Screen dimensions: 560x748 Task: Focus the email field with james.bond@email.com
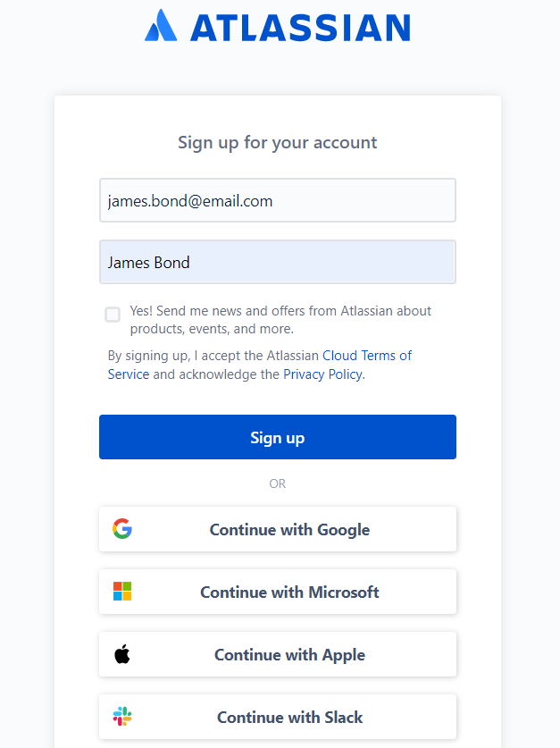[x=278, y=200]
